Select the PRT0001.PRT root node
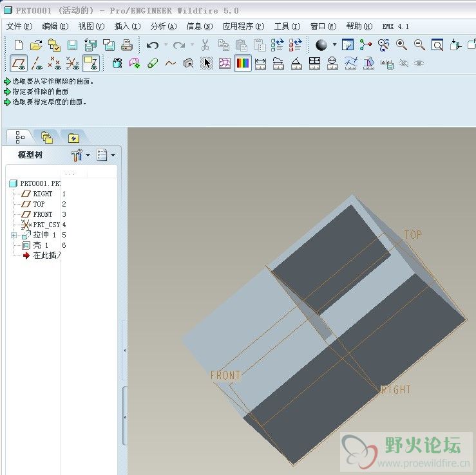 (35, 183)
